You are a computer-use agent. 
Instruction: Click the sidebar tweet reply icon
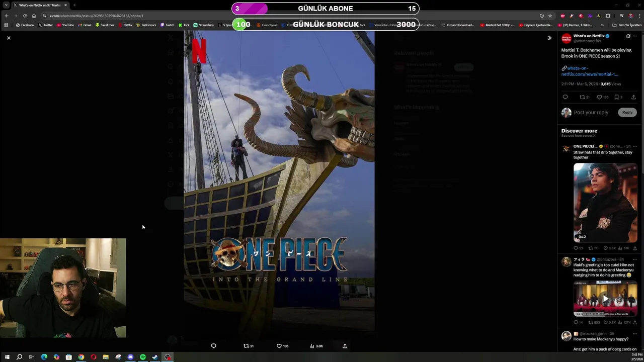coord(565,97)
